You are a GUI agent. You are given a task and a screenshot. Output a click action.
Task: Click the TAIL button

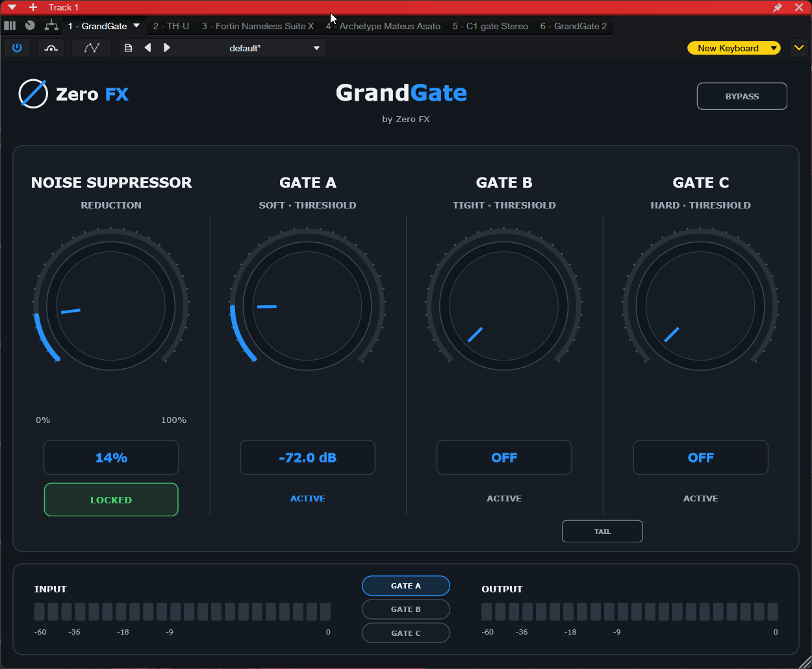(x=602, y=531)
